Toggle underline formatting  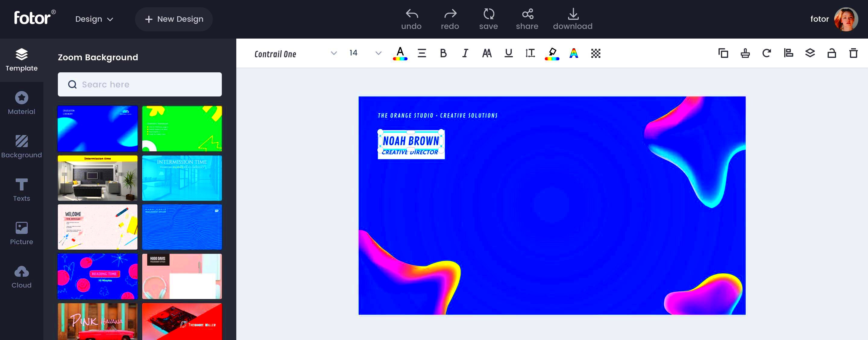coord(508,53)
